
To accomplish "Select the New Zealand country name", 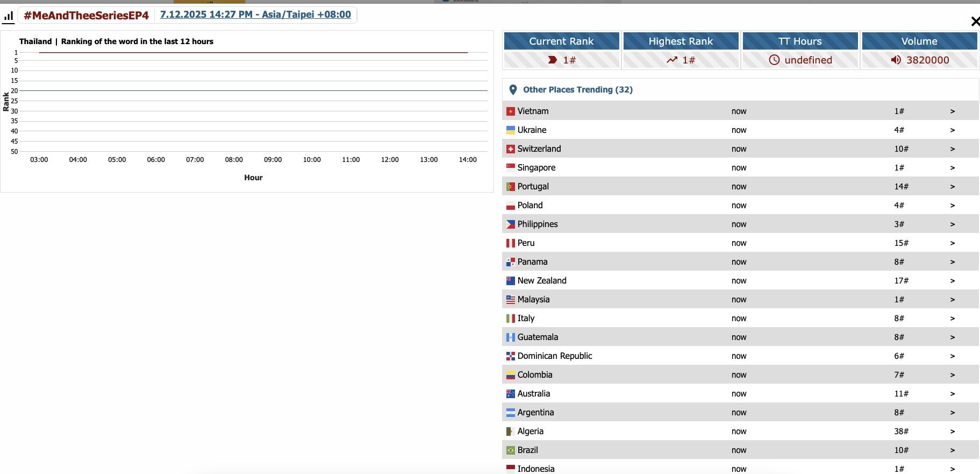I will pos(542,281).
